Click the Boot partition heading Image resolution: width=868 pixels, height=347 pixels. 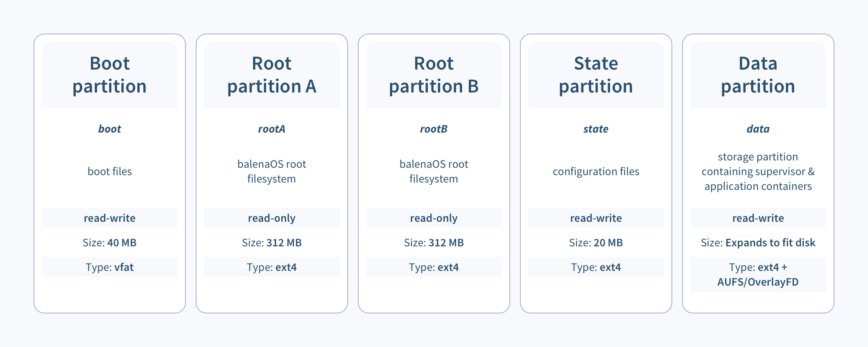pos(110,75)
